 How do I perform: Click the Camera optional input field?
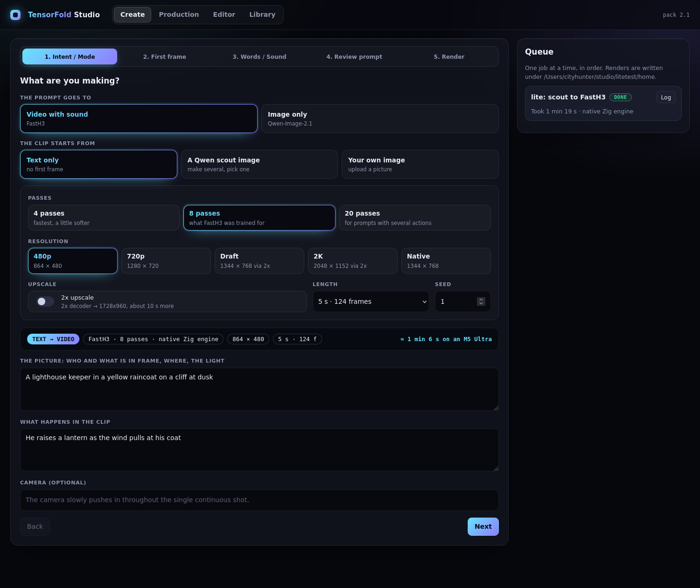click(259, 500)
